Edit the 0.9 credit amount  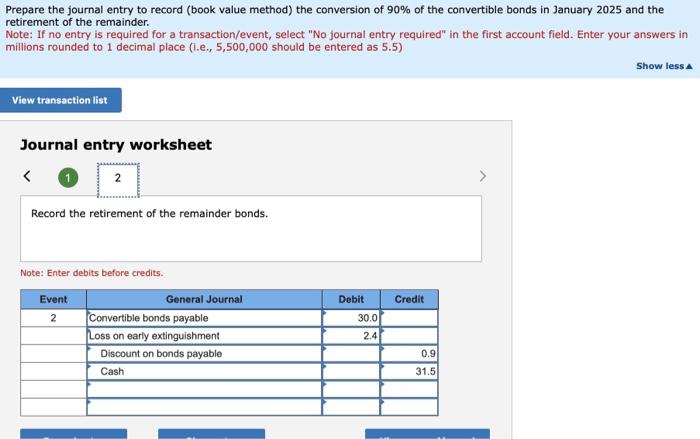[409, 354]
